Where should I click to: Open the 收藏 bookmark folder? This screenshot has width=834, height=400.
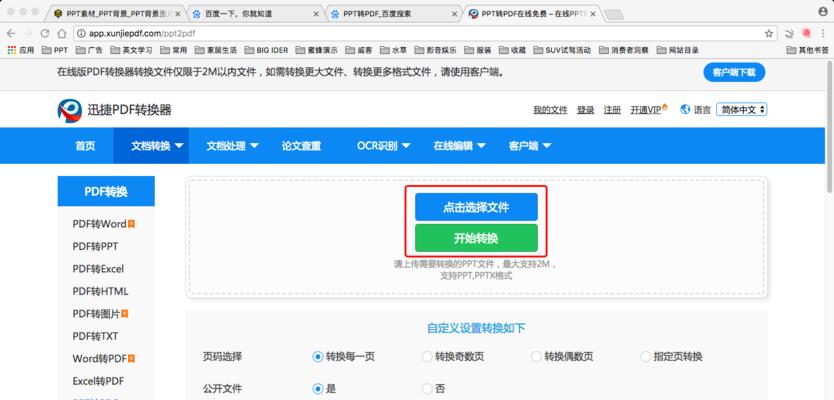[512, 50]
